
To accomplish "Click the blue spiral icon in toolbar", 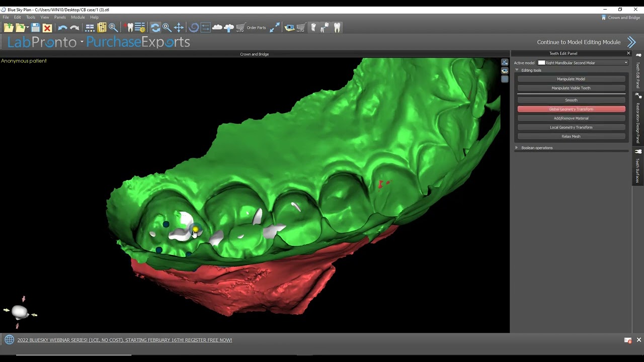I will [x=194, y=28].
